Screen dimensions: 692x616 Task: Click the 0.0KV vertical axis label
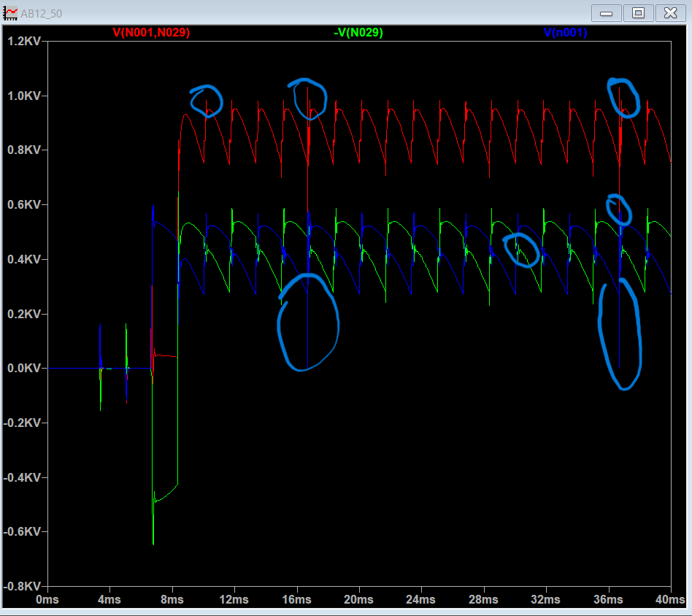click(x=24, y=368)
